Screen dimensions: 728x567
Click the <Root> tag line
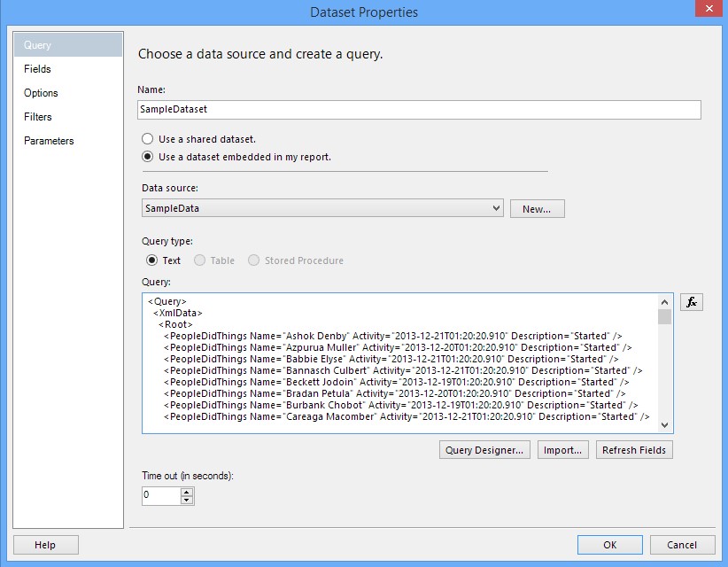pos(175,324)
